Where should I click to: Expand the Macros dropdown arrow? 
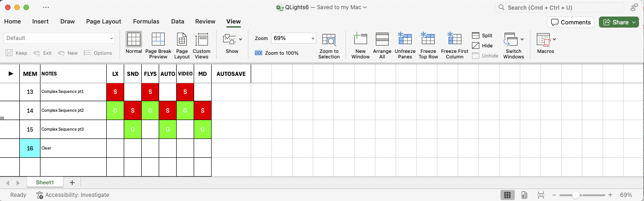pyautogui.click(x=554, y=40)
